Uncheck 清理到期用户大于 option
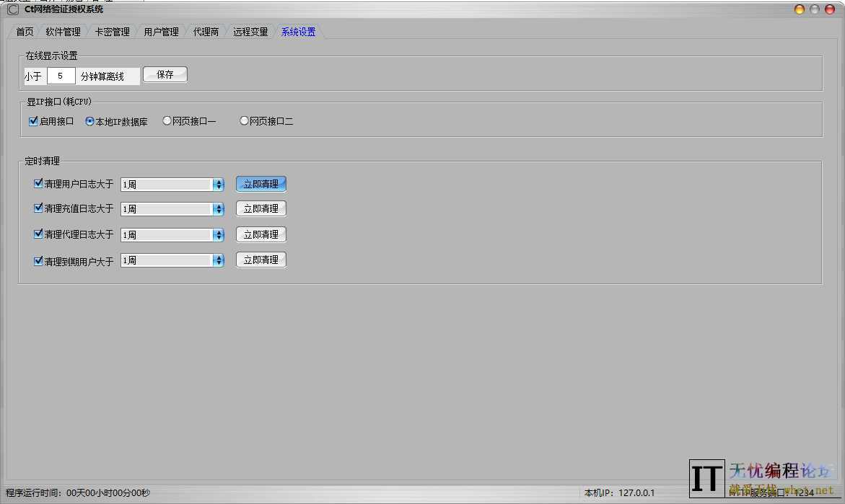The width and height of the screenshot is (845, 504). coord(38,260)
